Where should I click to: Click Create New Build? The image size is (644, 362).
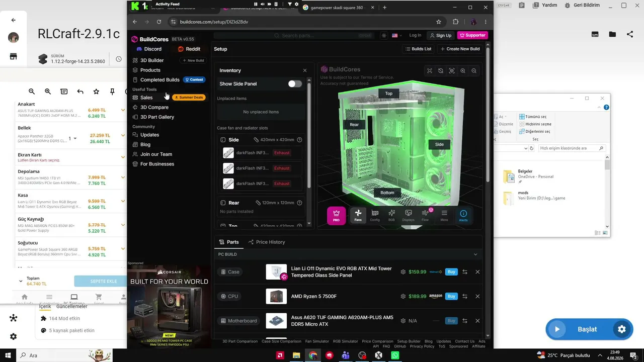click(460, 49)
